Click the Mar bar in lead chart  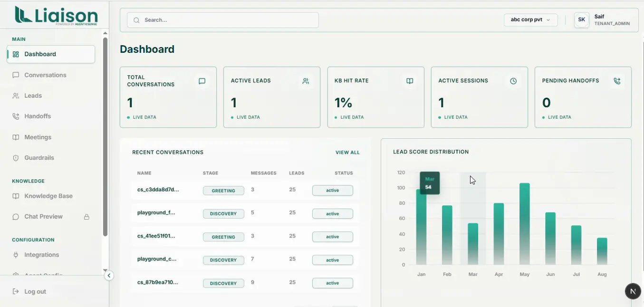[x=473, y=244]
